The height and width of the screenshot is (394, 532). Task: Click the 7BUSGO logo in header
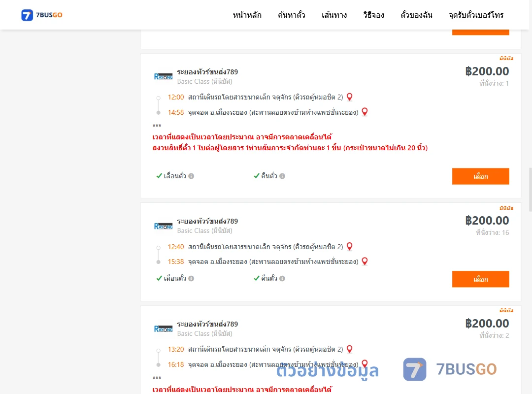pyautogui.click(x=42, y=15)
